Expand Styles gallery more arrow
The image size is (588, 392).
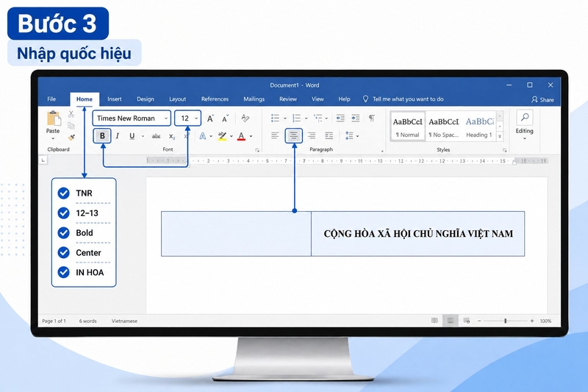[500, 137]
